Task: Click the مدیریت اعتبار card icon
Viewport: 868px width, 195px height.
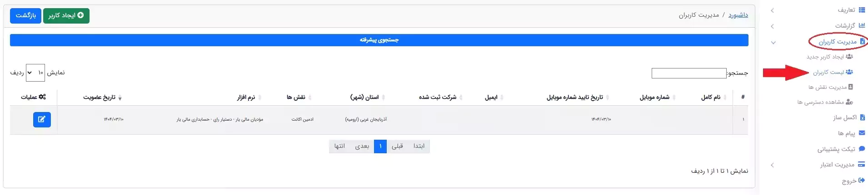Action: click(861, 165)
